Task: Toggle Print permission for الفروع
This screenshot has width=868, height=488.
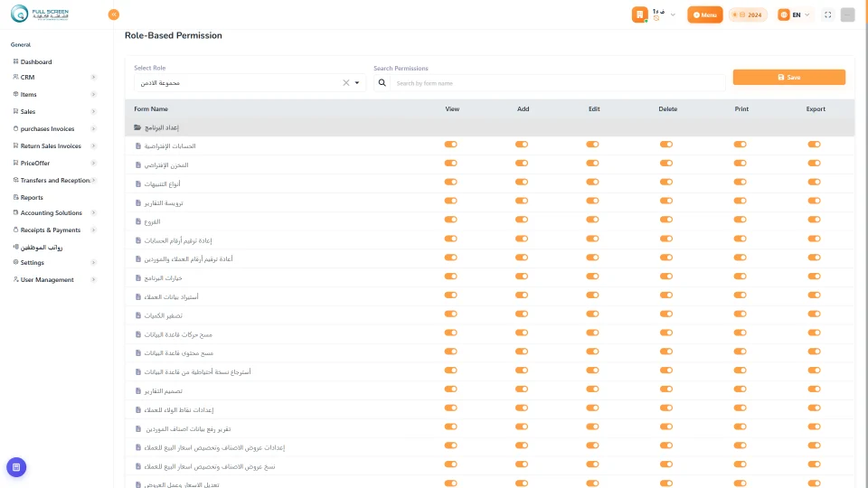Action: (x=741, y=220)
